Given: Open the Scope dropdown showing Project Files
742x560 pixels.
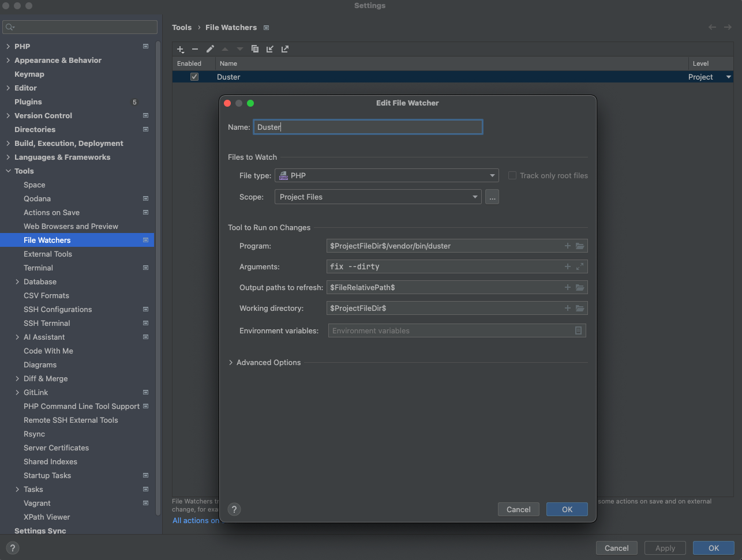Looking at the screenshot, I should [x=378, y=197].
